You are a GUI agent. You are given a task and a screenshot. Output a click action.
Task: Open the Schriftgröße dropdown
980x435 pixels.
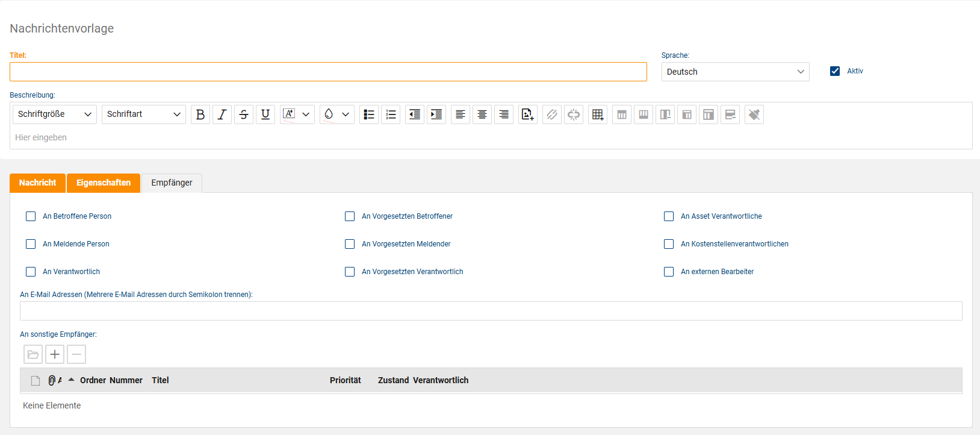tap(55, 114)
